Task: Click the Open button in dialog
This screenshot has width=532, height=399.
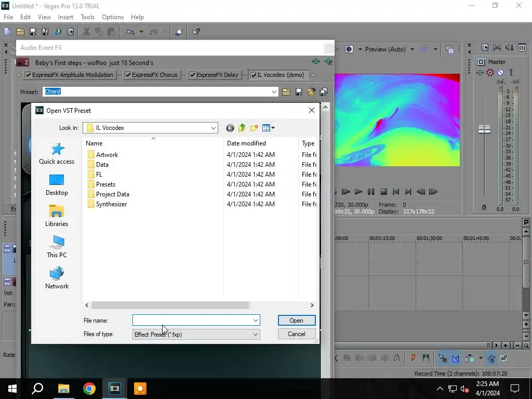Action: point(297,320)
